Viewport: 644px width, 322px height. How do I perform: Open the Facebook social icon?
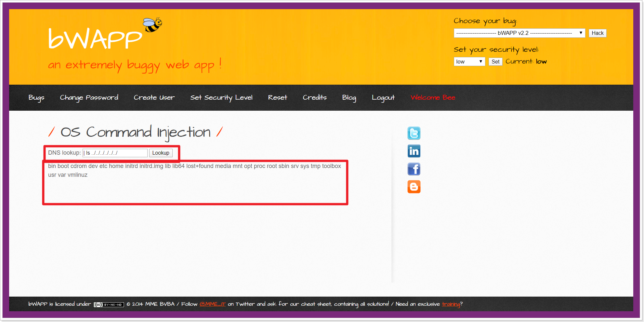coord(414,169)
